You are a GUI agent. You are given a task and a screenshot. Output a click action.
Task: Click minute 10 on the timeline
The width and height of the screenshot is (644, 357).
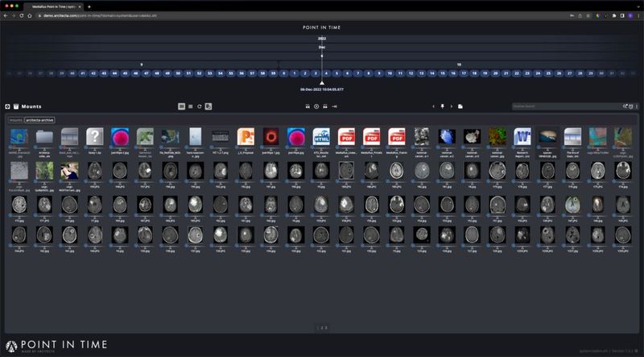point(459,64)
